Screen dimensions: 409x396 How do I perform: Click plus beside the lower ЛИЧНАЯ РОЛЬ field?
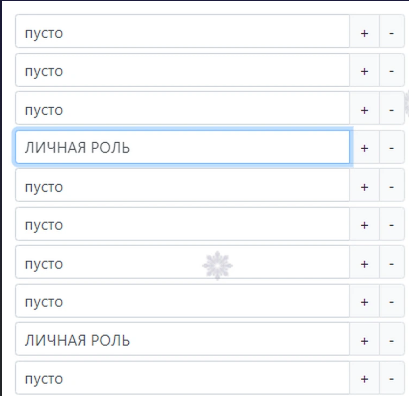(x=364, y=339)
